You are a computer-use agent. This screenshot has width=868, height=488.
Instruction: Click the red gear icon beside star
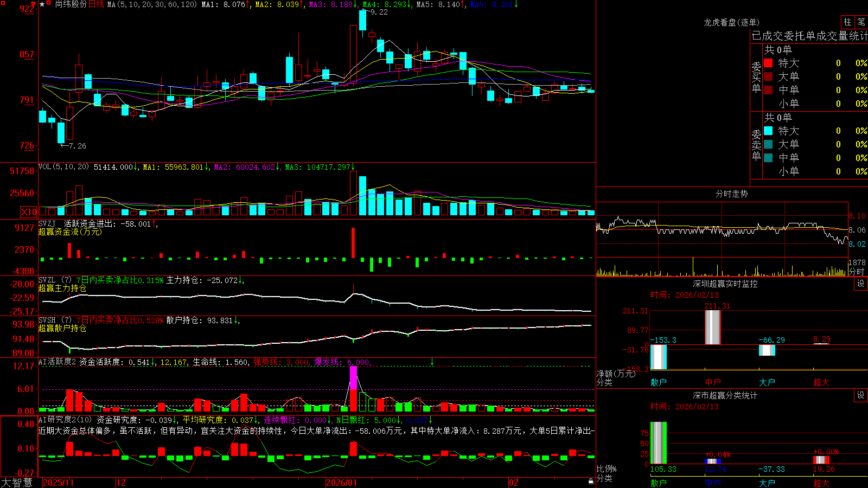point(49,3)
